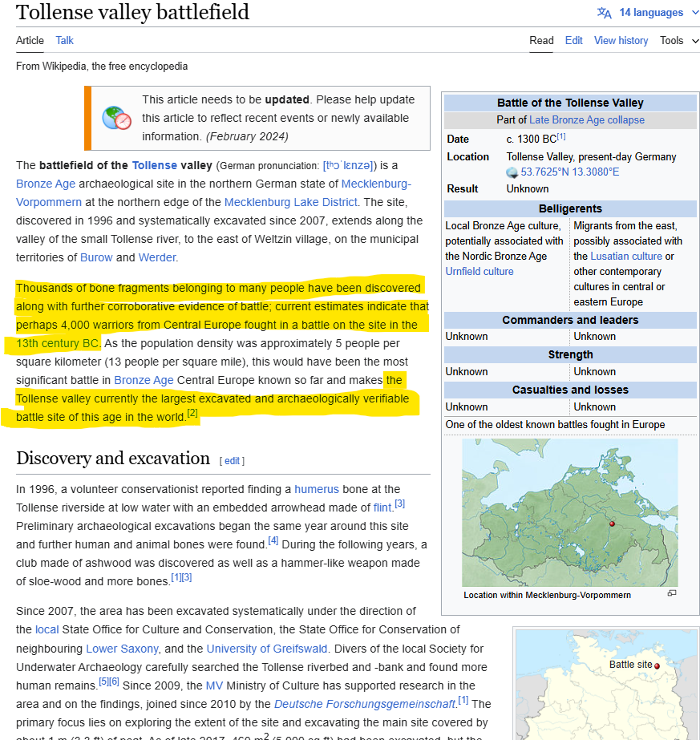Click 'Battle of the Tollense Valley' infobox header
This screenshot has width=700, height=740.
pos(570,103)
